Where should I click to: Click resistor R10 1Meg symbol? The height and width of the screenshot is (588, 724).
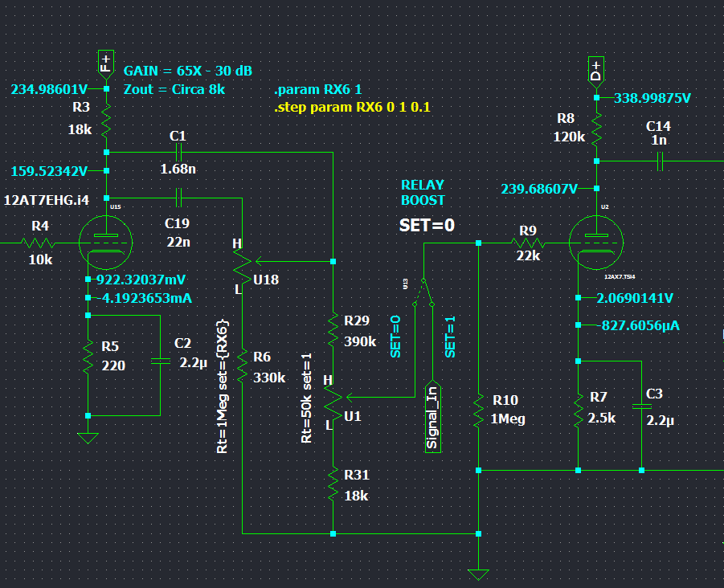(x=478, y=410)
